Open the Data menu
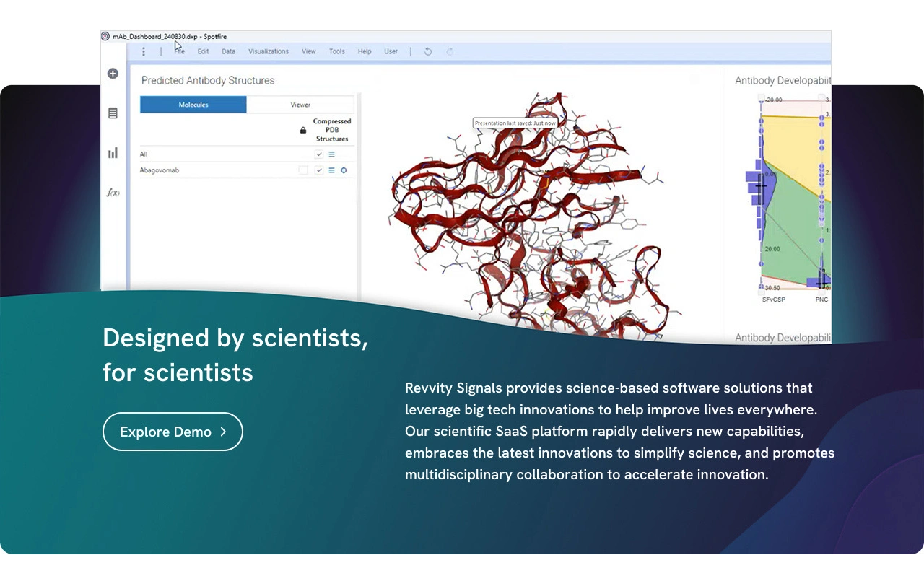This screenshot has width=924, height=581. pos(228,51)
